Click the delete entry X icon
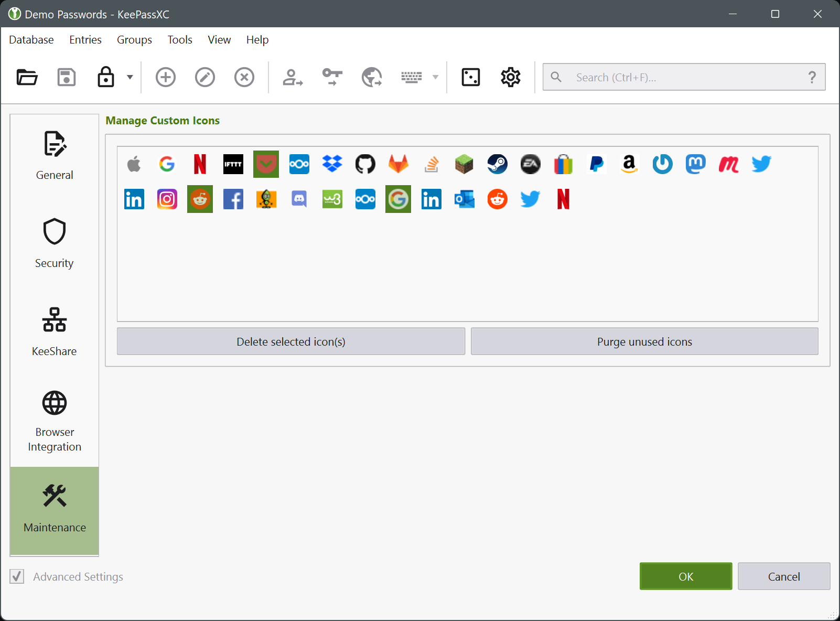The image size is (840, 621). 244,77
